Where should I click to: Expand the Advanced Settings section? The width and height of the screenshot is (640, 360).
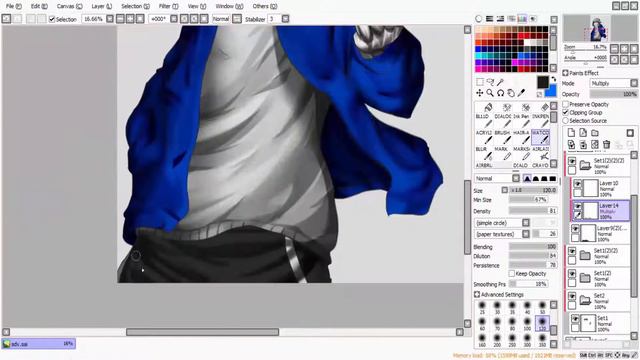click(x=477, y=294)
